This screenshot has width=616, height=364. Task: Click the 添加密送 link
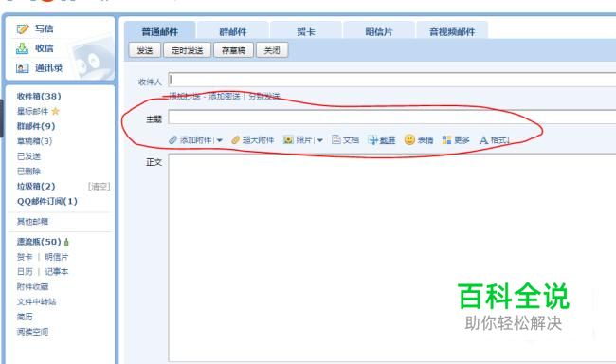point(225,96)
